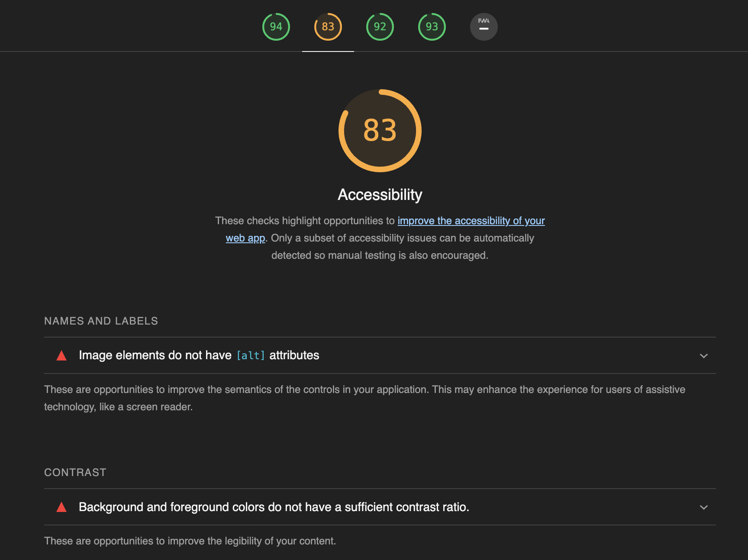Image resolution: width=748 pixels, height=560 pixels.
Task: Open the SEO score gauge showing 93
Action: click(432, 27)
